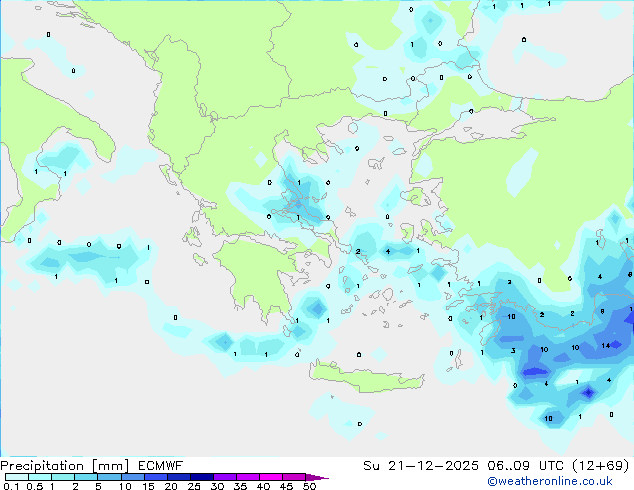The width and height of the screenshot is (634, 490).
Task: Click the '0.1' legend label
Action: (x=11, y=486)
